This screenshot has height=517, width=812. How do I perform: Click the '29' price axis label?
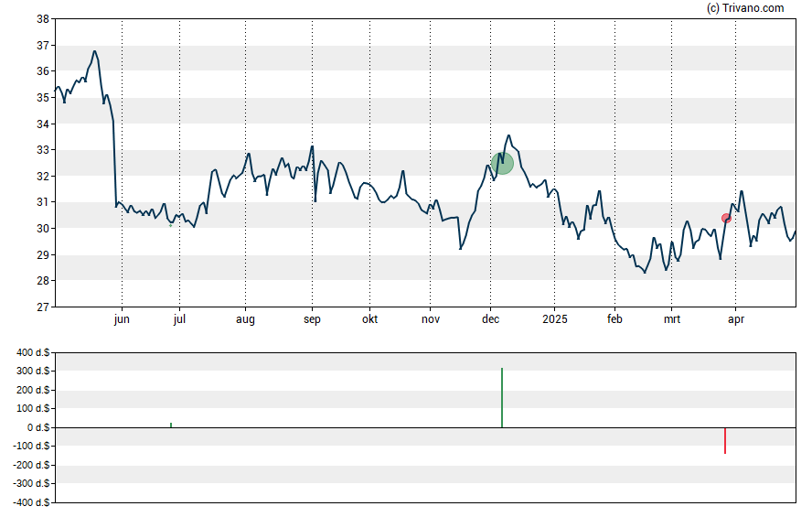point(43,255)
